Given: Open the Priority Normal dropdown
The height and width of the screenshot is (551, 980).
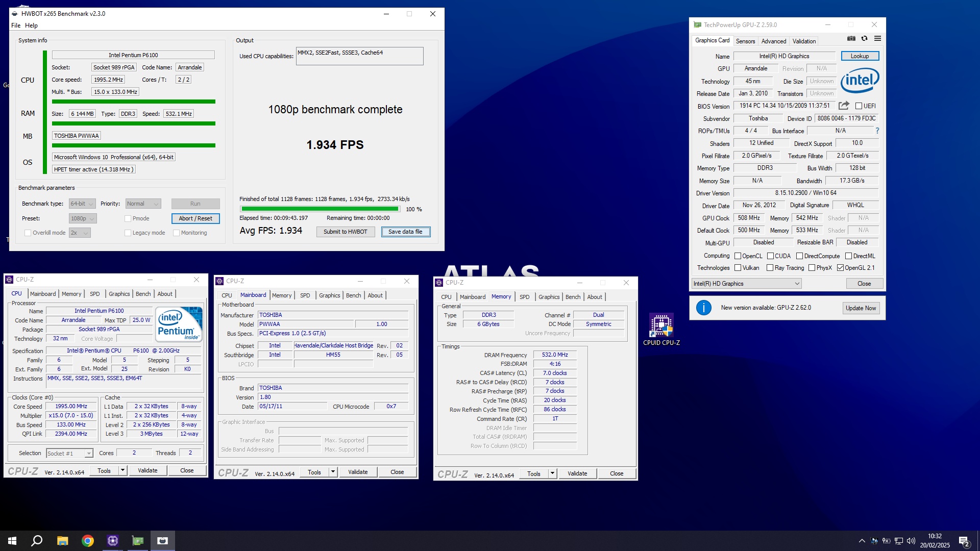Looking at the screenshot, I should click(x=143, y=204).
